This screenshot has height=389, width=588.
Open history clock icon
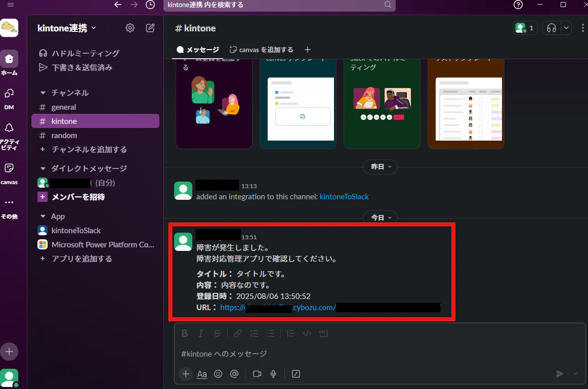(x=150, y=5)
